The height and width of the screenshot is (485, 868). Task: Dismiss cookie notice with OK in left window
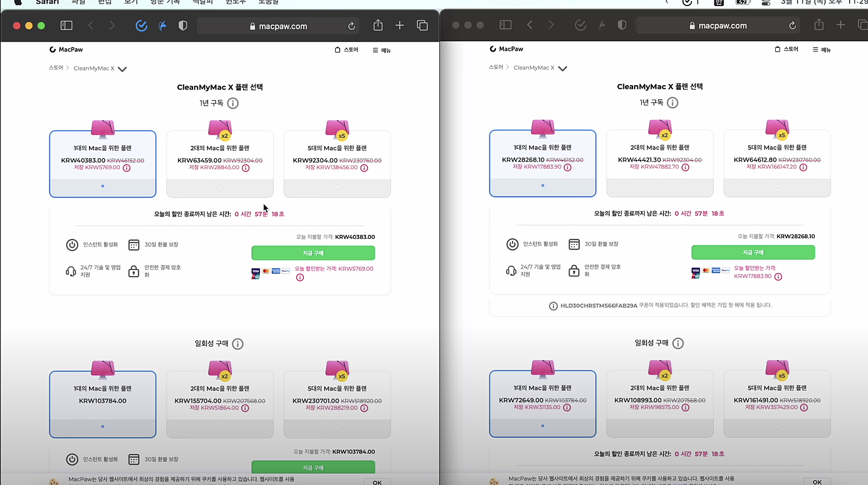(377, 482)
